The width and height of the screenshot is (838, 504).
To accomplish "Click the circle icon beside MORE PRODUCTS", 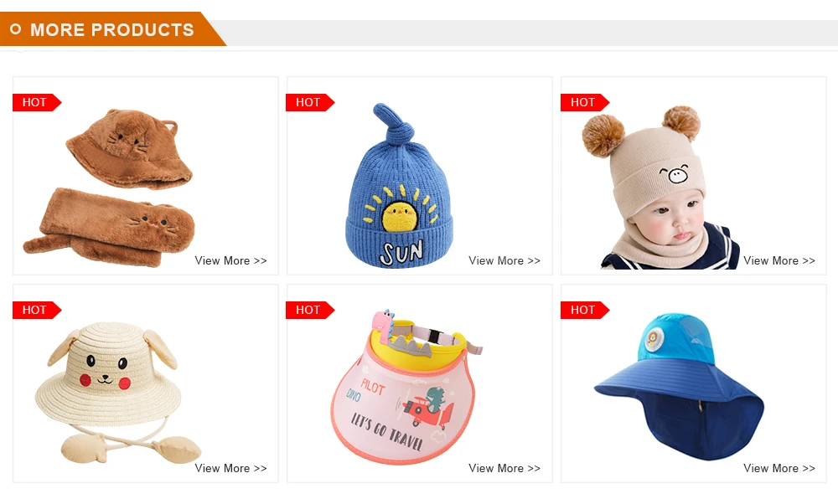I will point(16,29).
